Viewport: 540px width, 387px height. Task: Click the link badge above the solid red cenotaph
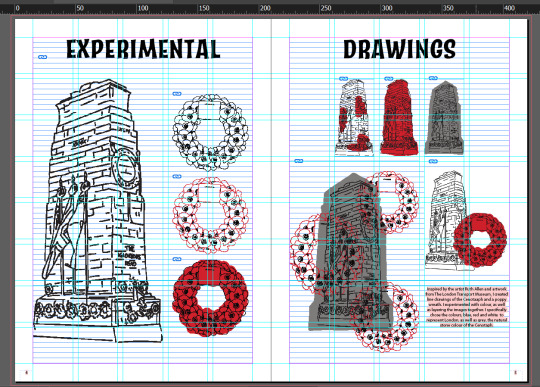(x=388, y=79)
